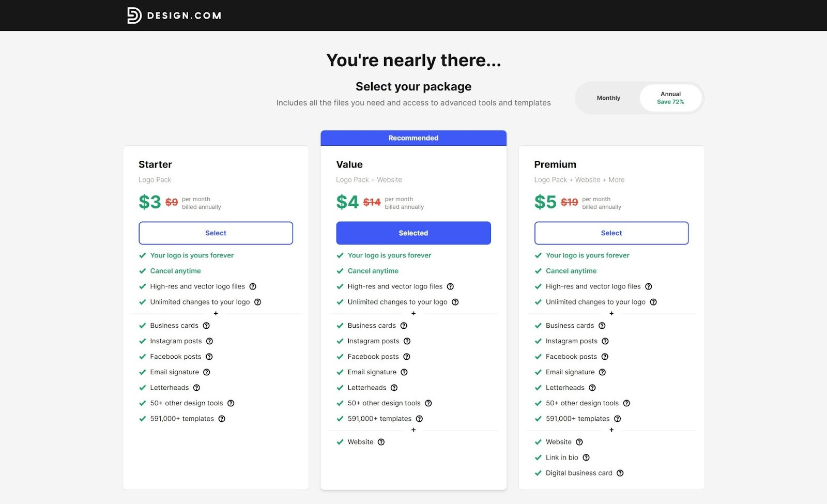827x504 pixels.
Task: Show info for Premium Digital business card
Action: pyautogui.click(x=620, y=473)
